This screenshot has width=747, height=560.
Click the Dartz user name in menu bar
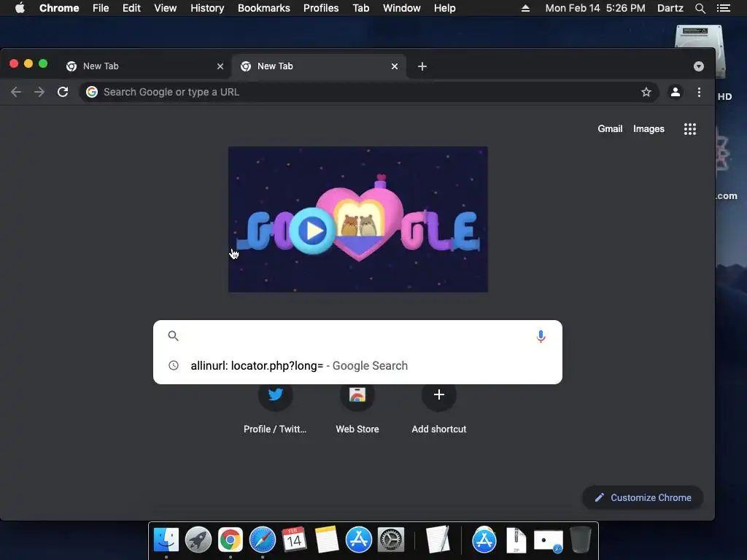click(x=670, y=8)
